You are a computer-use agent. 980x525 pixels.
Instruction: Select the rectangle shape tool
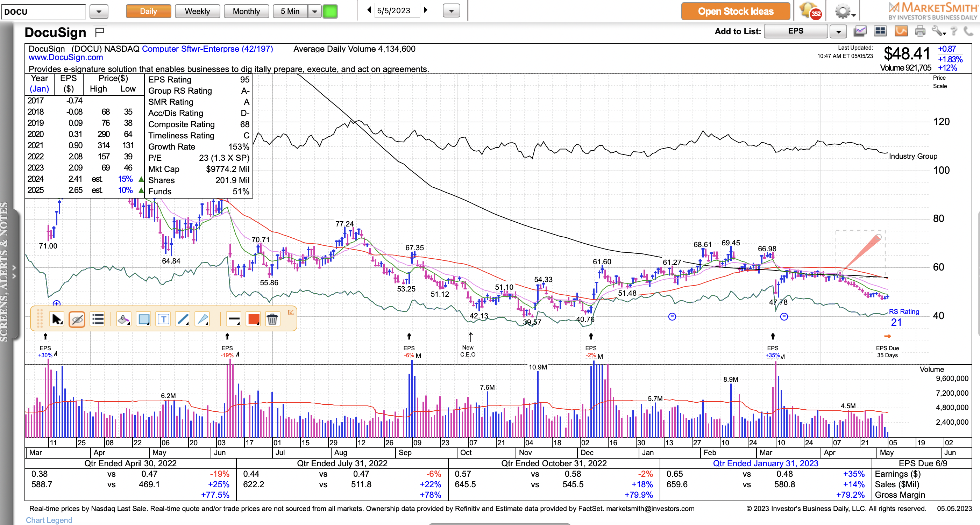[x=144, y=319]
